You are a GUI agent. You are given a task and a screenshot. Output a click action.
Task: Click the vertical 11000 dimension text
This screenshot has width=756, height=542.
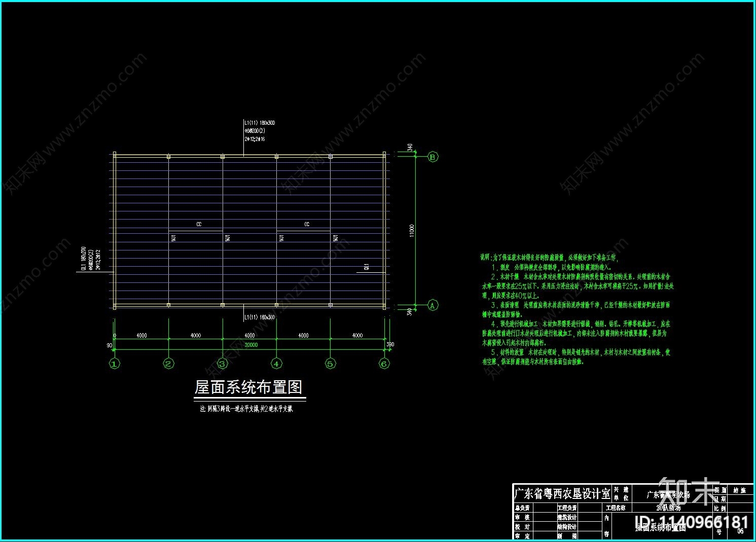coord(412,230)
